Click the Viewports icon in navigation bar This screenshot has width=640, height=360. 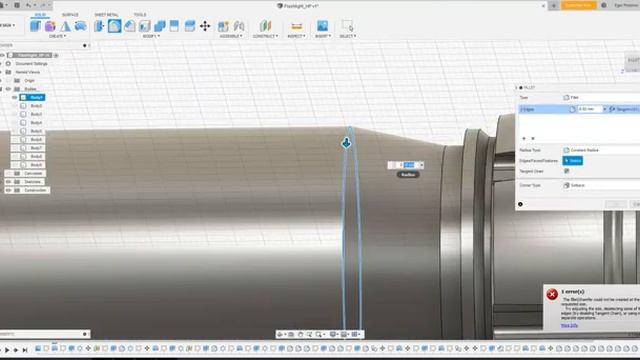point(355,334)
